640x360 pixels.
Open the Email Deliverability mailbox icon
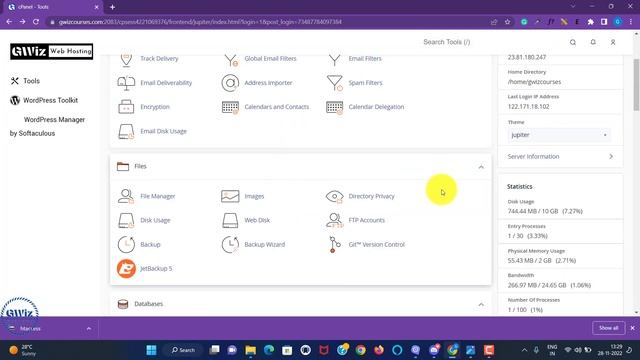click(x=126, y=83)
